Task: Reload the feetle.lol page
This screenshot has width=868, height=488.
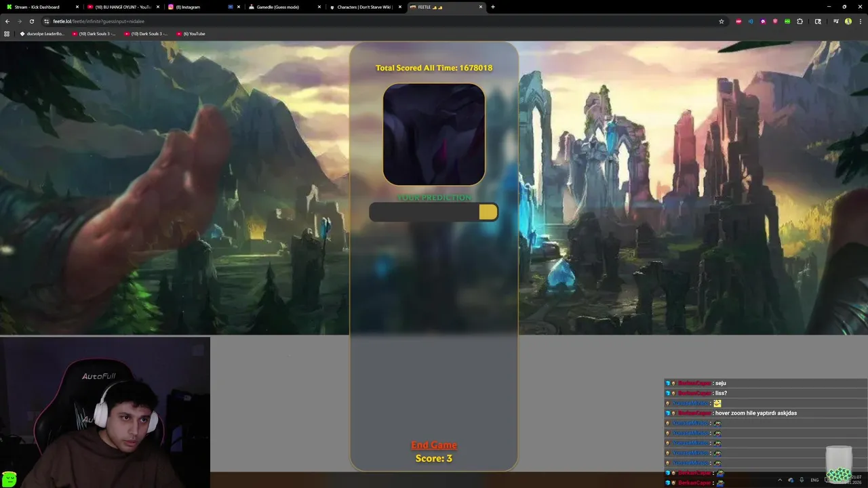Action: pos(32,21)
